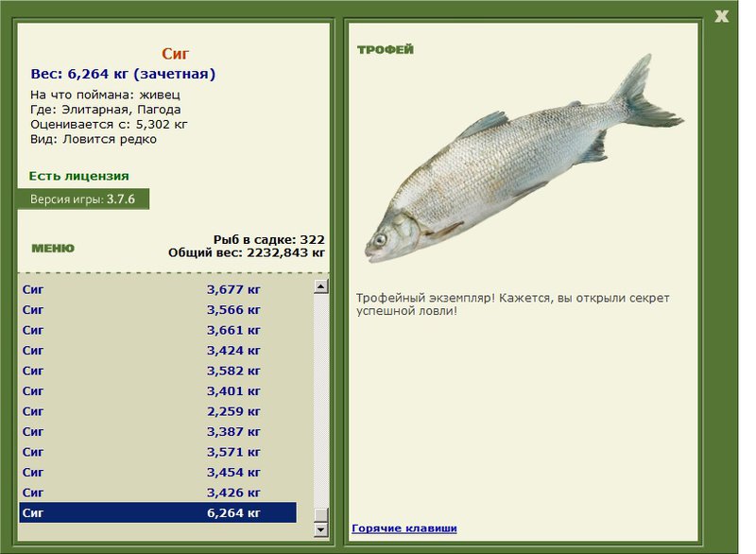Select the Сиг 3,424 кг row
756x554 pixels.
tap(158, 351)
